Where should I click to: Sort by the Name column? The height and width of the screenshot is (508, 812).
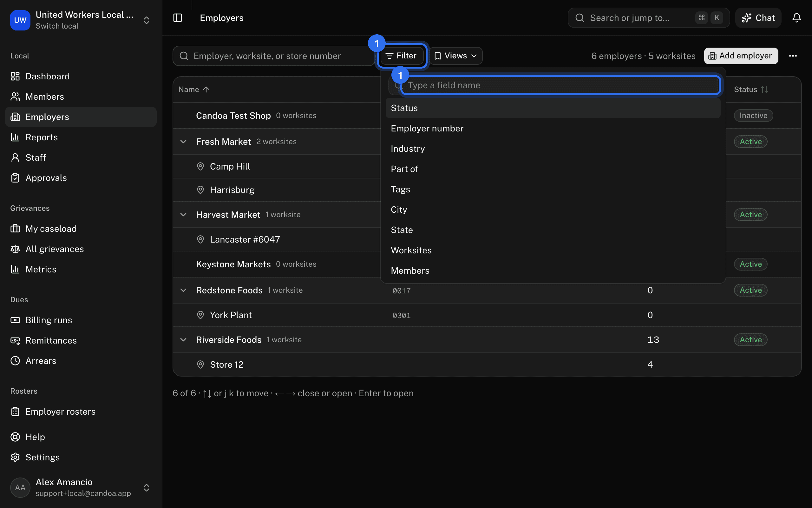(194, 89)
